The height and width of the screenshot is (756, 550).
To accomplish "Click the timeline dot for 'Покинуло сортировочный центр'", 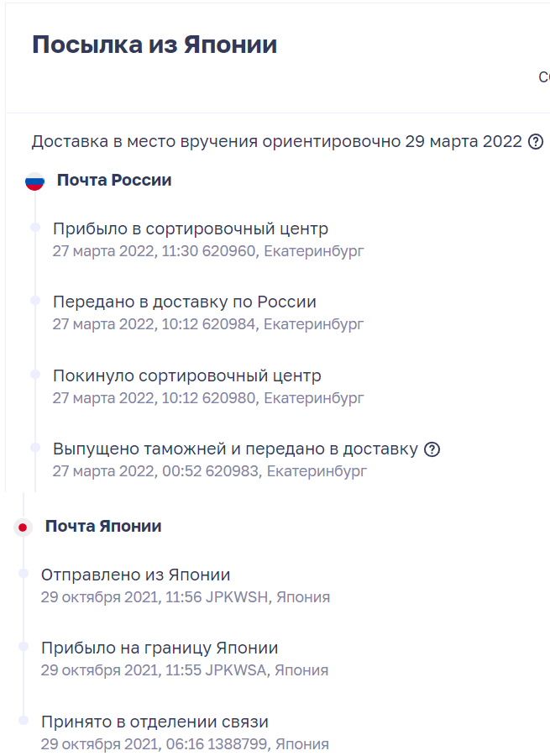I will click(35, 374).
